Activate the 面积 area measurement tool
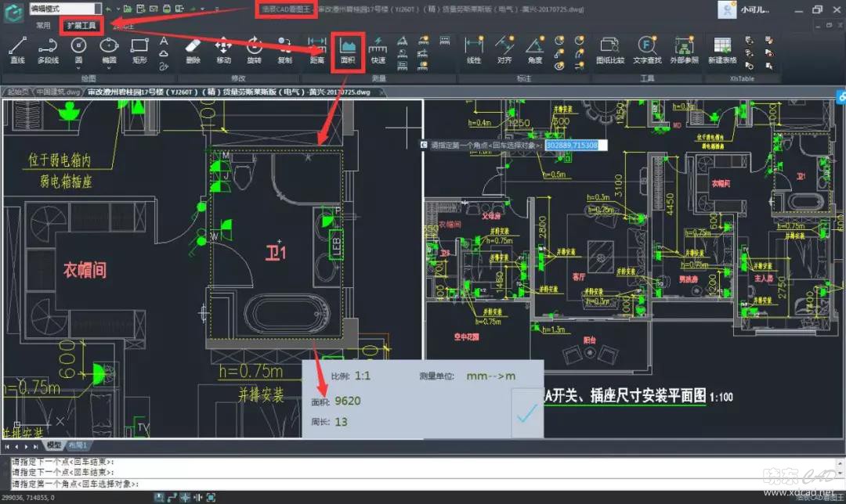Image resolution: width=846 pixels, height=504 pixels. [x=349, y=50]
